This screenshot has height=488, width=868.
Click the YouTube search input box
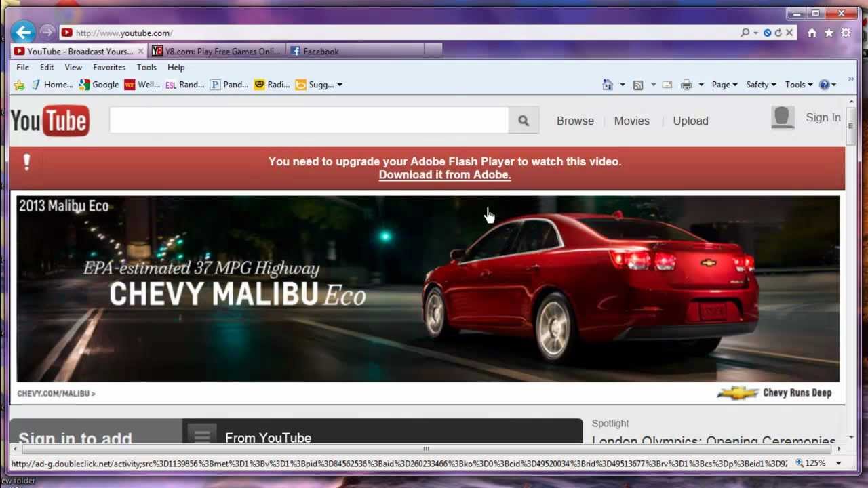coord(309,121)
